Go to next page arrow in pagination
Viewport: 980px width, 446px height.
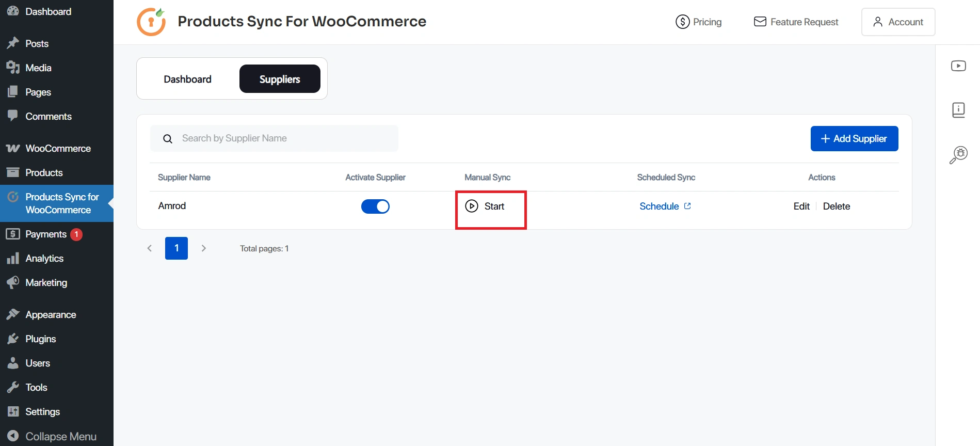coord(204,248)
